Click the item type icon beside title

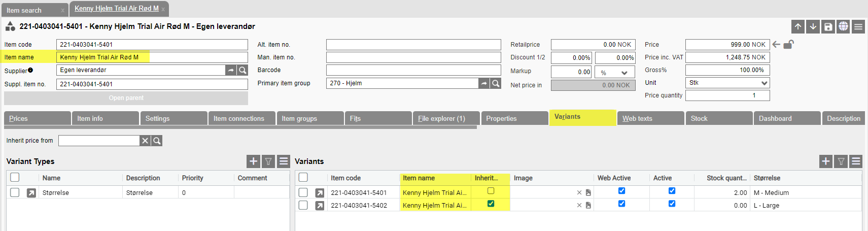10,26
